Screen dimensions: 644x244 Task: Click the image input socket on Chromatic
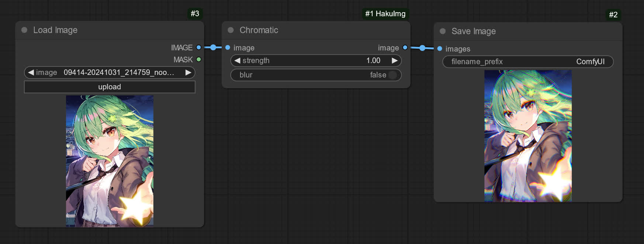pyautogui.click(x=228, y=47)
